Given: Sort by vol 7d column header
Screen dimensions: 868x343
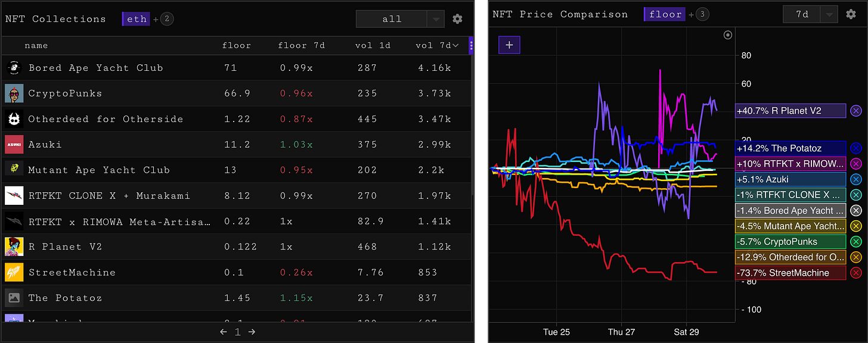Looking at the screenshot, I should (x=436, y=45).
